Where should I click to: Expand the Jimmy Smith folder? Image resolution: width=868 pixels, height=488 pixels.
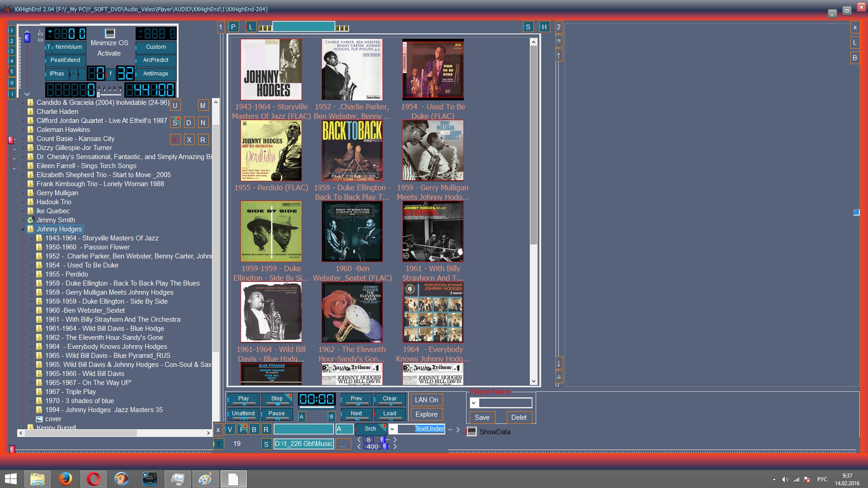coord(23,221)
